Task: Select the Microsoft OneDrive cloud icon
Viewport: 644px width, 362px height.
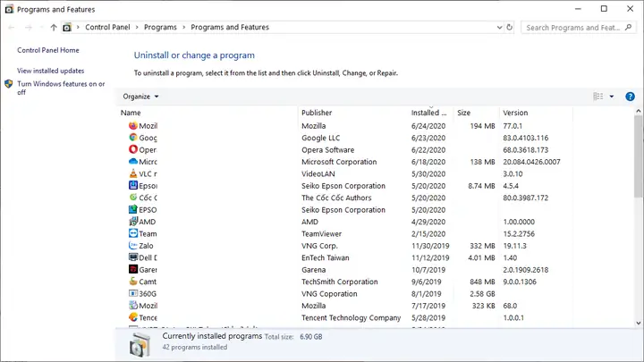Action: click(133, 161)
